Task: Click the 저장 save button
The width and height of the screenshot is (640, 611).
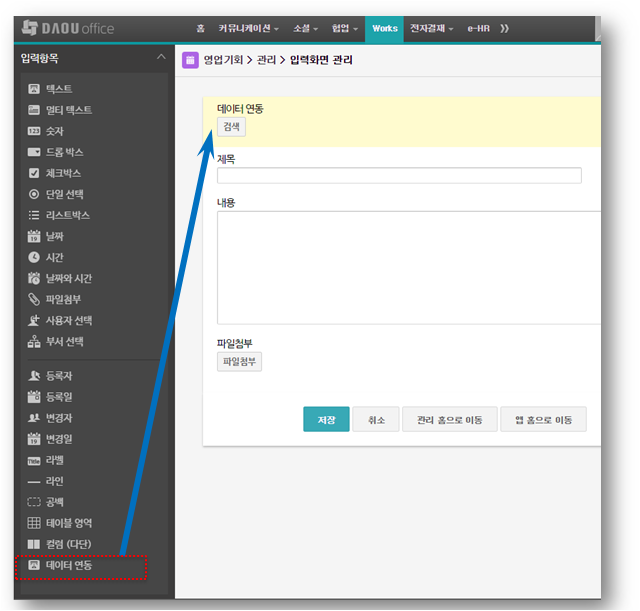Action: coord(326,419)
